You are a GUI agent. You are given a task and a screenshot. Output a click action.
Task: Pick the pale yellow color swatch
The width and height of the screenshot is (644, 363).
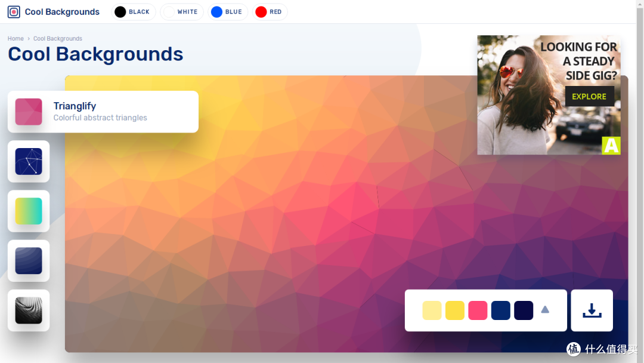click(x=432, y=310)
